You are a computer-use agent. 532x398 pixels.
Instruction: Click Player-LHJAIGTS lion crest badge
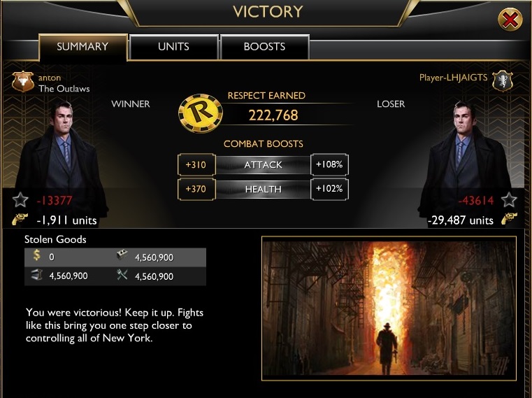point(503,81)
